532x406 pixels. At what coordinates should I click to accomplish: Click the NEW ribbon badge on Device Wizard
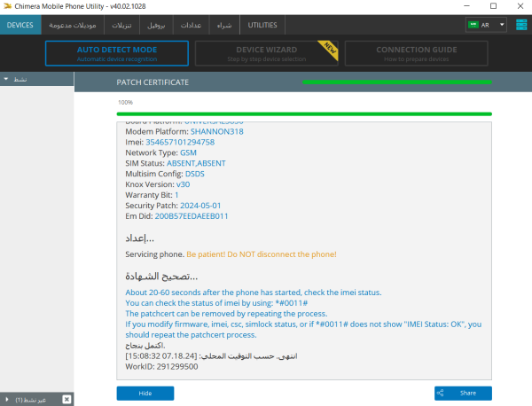pos(330,48)
